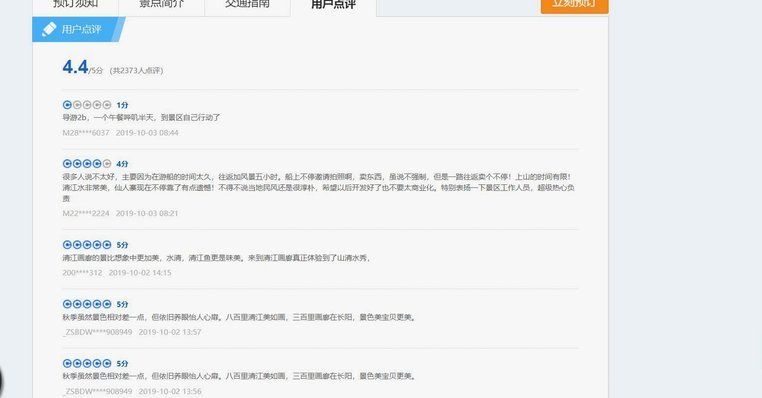Click the 4.4 overall score
This screenshot has width=762, height=398.
(75, 67)
